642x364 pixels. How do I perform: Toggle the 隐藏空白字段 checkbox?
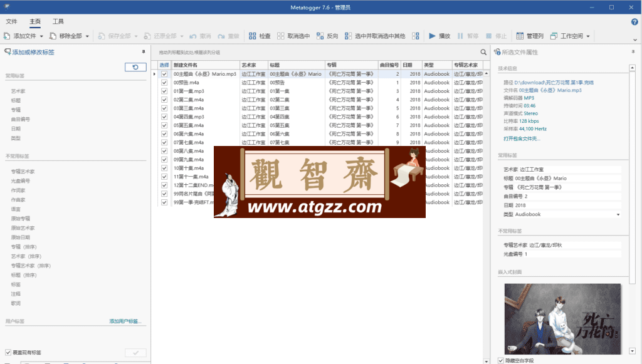pyautogui.click(x=501, y=360)
